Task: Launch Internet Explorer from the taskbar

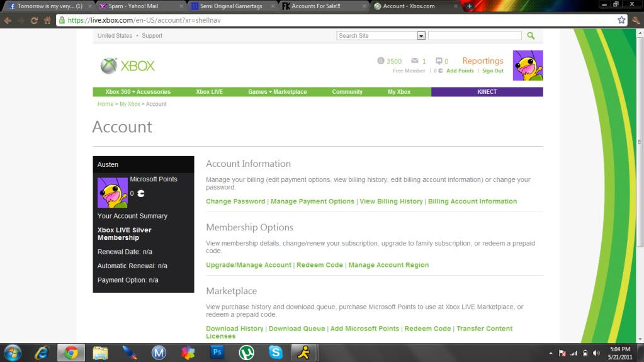Action: click(x=42, y=353)
